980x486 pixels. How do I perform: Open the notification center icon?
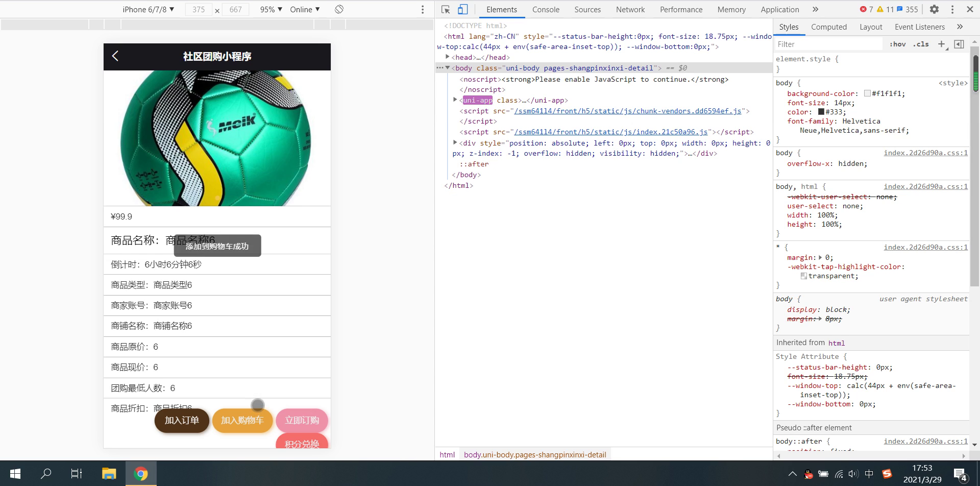(960, 475)
